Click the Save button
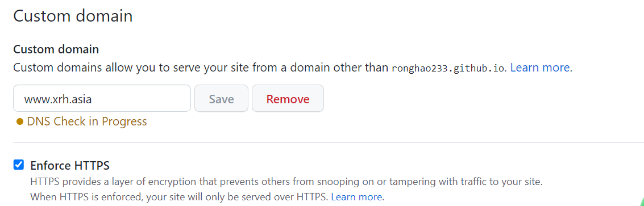 [221, 99]
